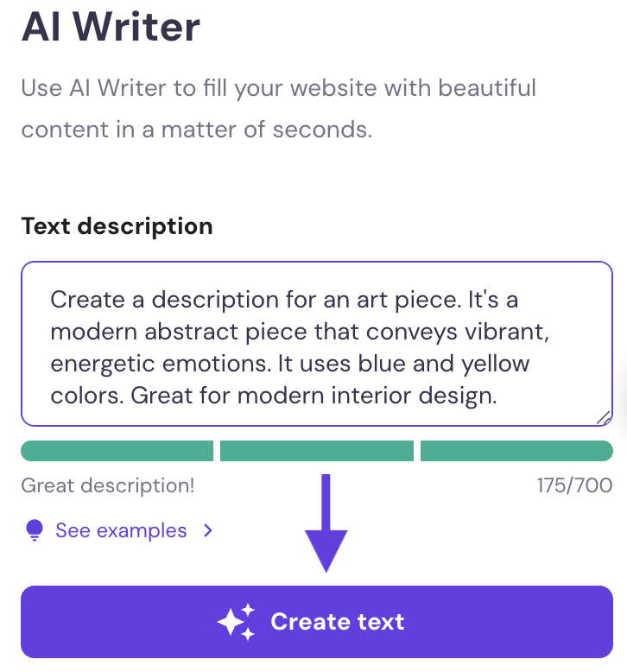Click the text area resize handle corner

tap(603, 417)
